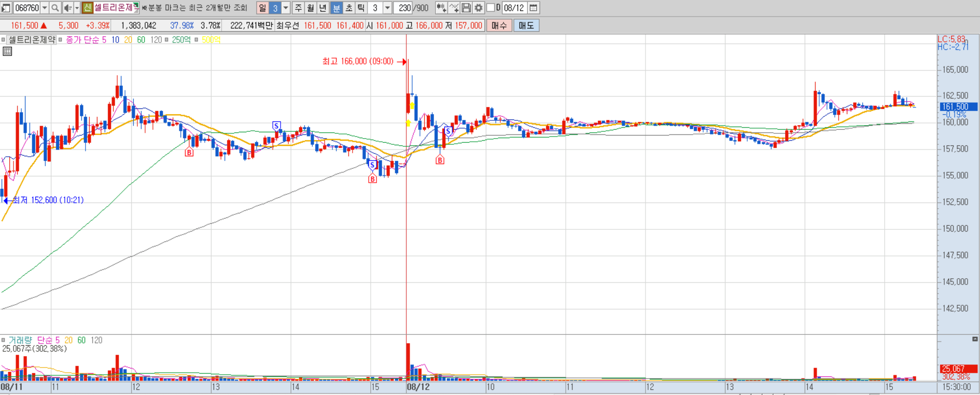Click the highlighted 3 period button
The height and width of the screenshot is (395, 980).
275,8
